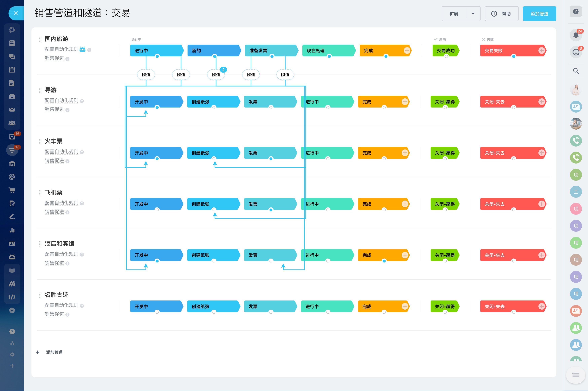Close the slider with the X button
Screen dimensions: 588x391
coord(16,13)
